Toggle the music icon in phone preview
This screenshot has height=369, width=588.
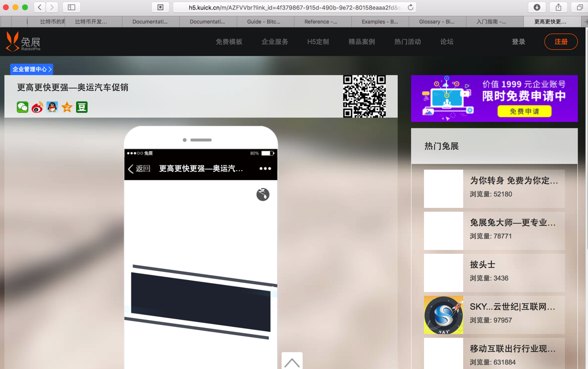(263, 195)
